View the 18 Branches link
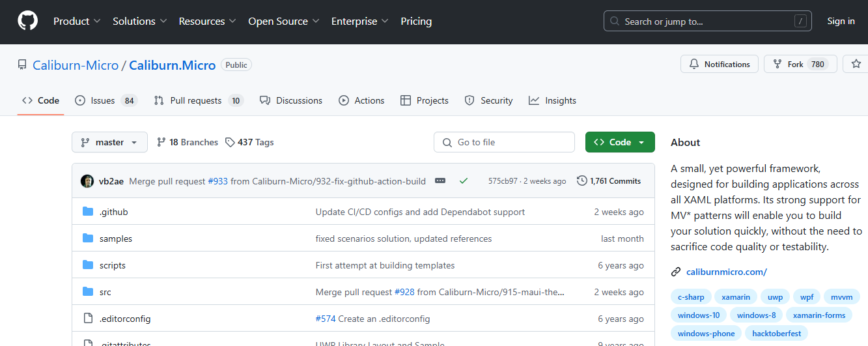This screenshot has width=868, height=346. tap(188, 142)
